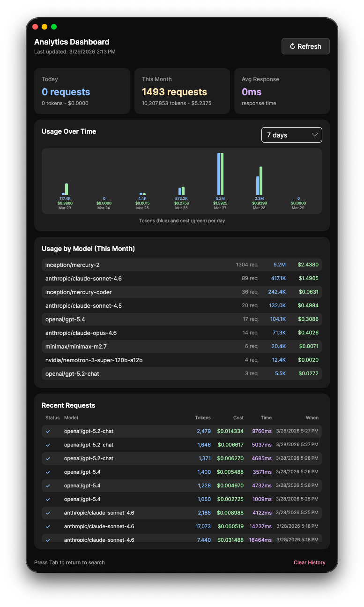Click the 9.2M tokens value
Image resolution: width=364 pixels, height=607 pixels.
pyautogui.click(x=280, y=265)
